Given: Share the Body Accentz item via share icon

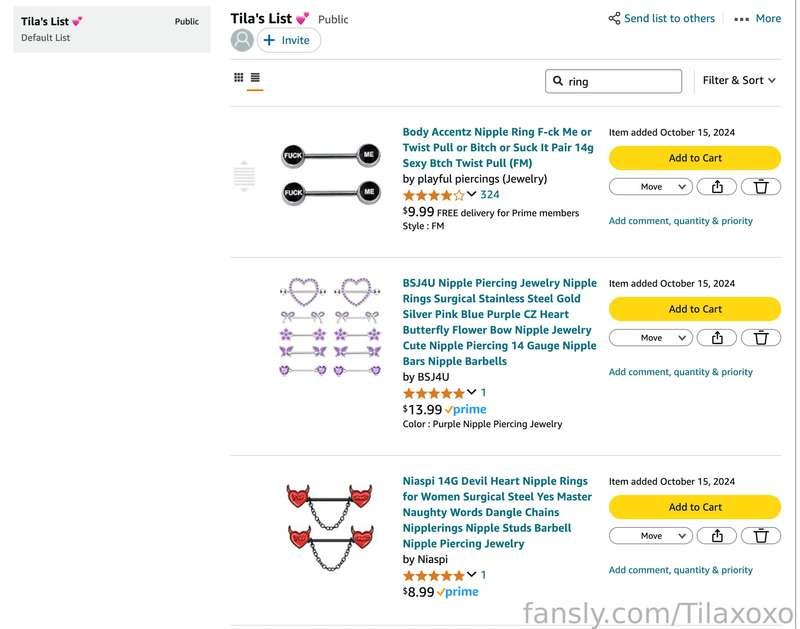Looking at the screenshot, I should tap(717, 187).
